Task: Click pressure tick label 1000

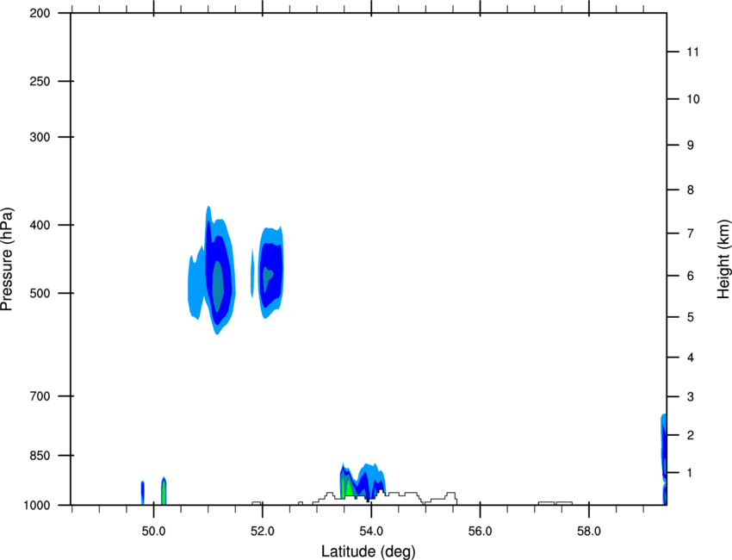Action: [x=36, y=506]
